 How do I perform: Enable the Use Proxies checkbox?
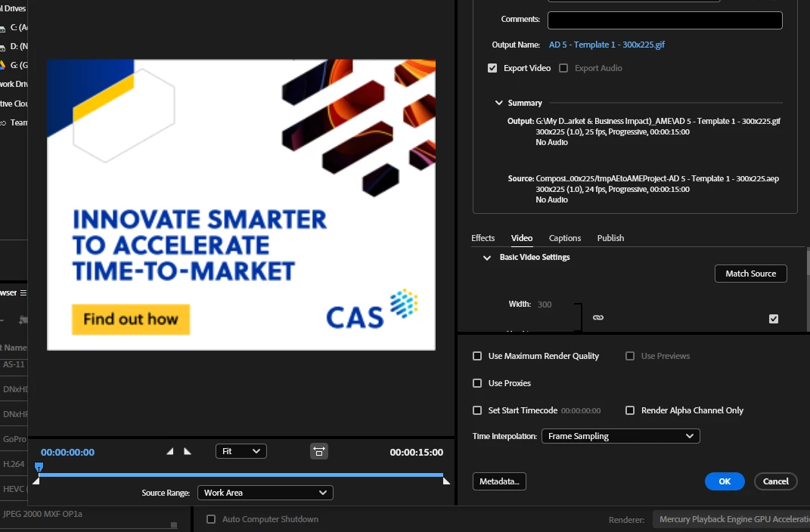(x=477, y=383)
